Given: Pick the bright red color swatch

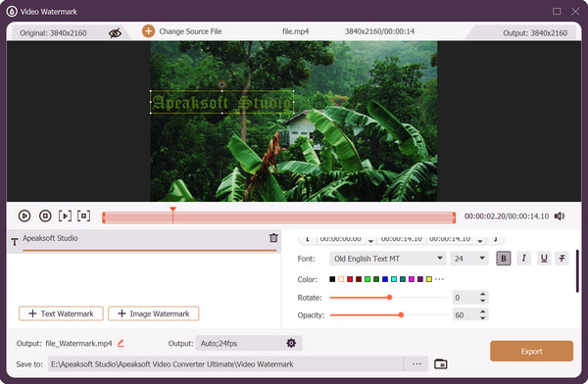Looking at the screenshot, I should click(x=350, y=279).
